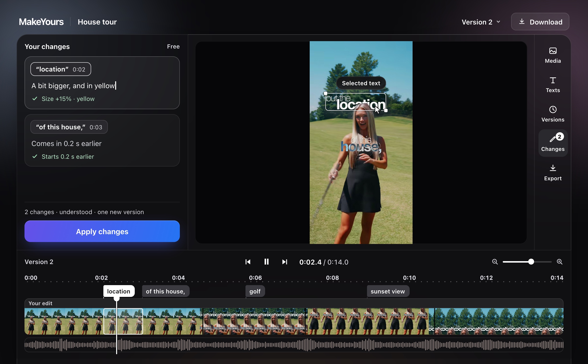This screenshot has width=588, height=364.
Task: Click 'Starts 0.2 s earlier' confirmation
Action: pos(63,157)
